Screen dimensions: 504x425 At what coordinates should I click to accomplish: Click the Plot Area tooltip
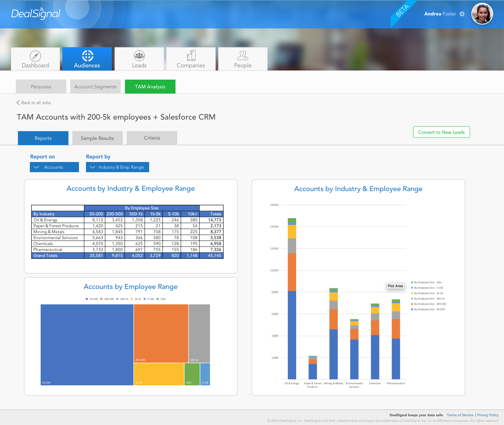[x=395, y=286]
